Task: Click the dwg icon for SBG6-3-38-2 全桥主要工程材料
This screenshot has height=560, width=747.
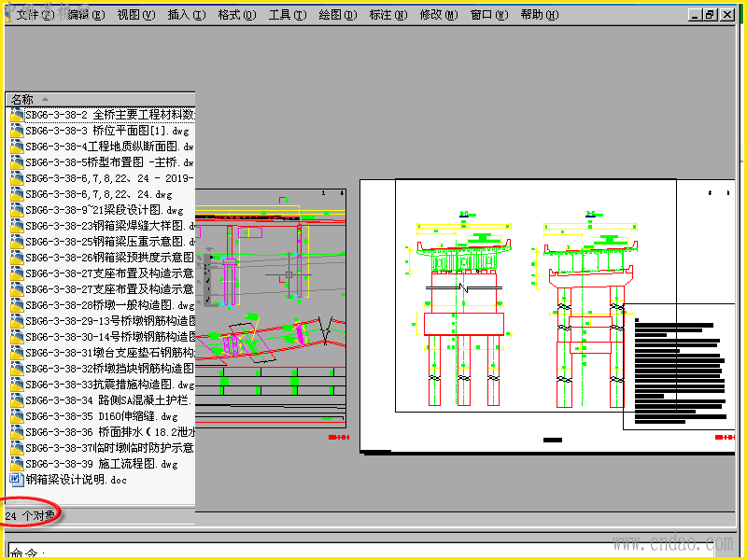Action: coord(17,115)
